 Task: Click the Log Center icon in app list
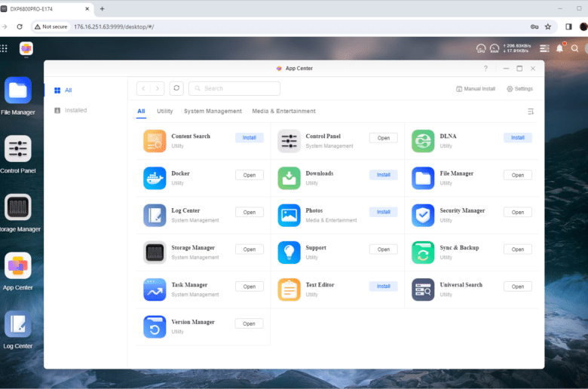pyautogui.click(x=155, y=216)
